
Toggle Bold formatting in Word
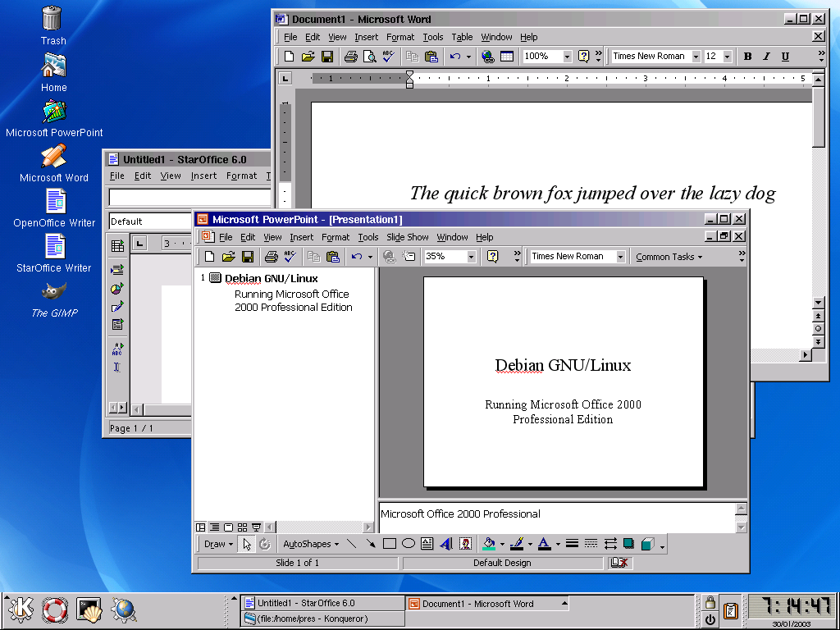[x=748, y=57]
